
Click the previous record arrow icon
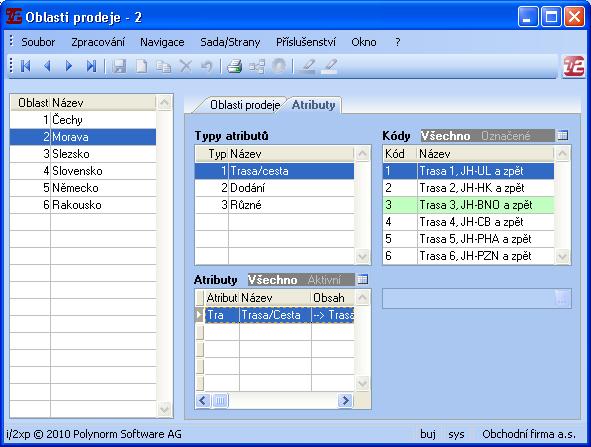point(47,66)
